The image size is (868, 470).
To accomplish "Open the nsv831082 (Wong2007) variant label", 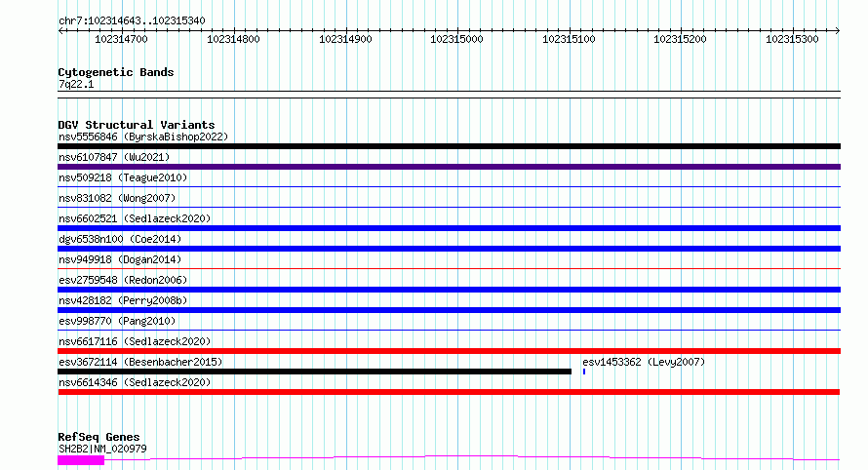I will [x=117, y=198].
